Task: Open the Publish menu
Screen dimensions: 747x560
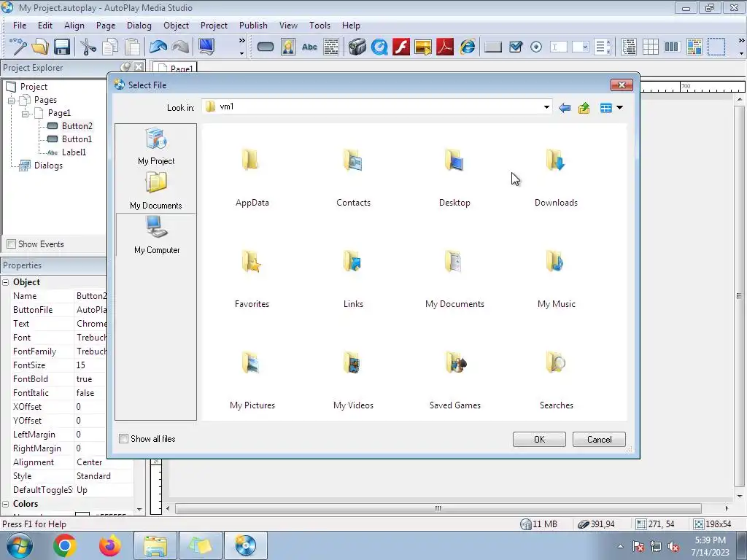Action: (253, 26)
